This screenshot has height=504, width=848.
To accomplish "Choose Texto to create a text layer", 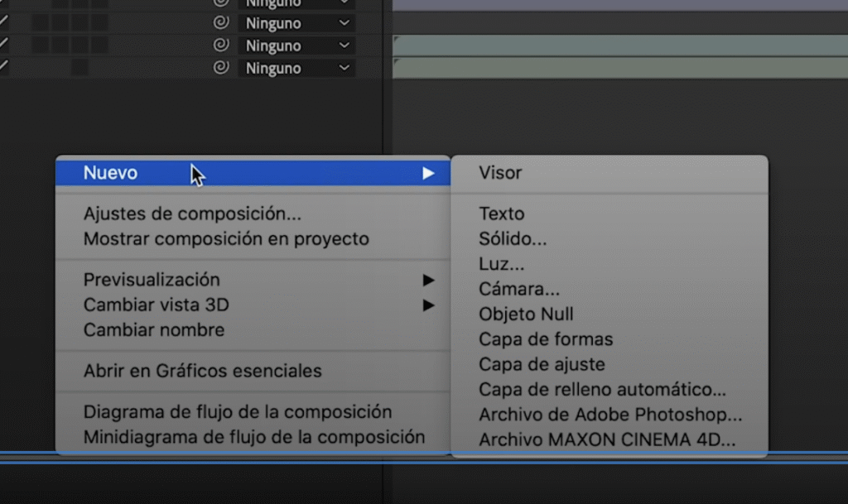I will pyautogui.click(x=502, y=214).
